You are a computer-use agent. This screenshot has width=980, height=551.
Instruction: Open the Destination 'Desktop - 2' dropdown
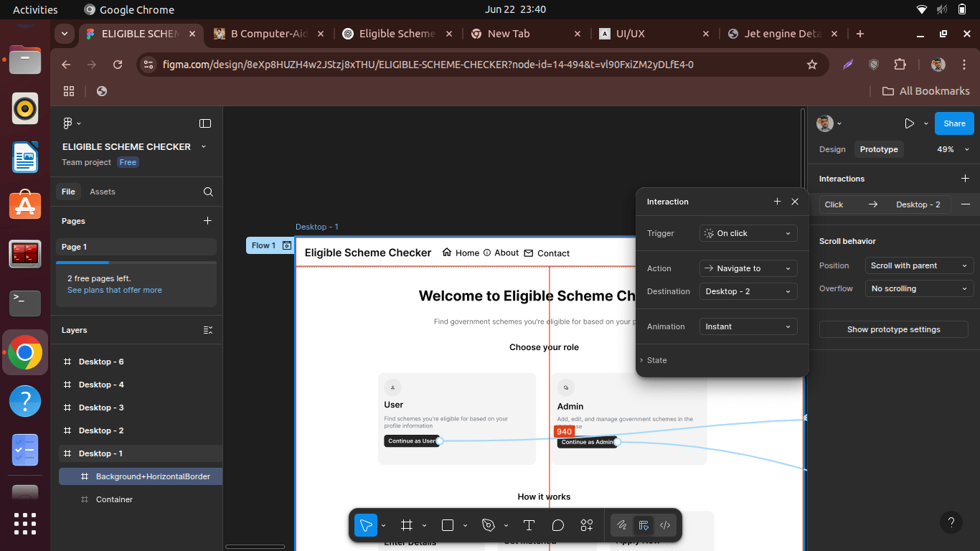pyautogui.click(x=748, y=291)
